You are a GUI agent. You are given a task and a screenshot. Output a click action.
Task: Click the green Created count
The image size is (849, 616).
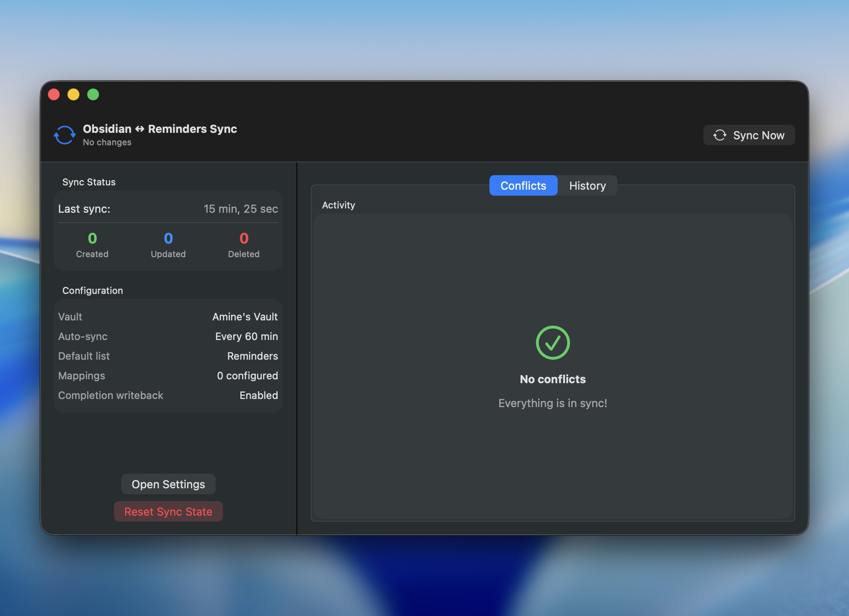click(92, 238)
